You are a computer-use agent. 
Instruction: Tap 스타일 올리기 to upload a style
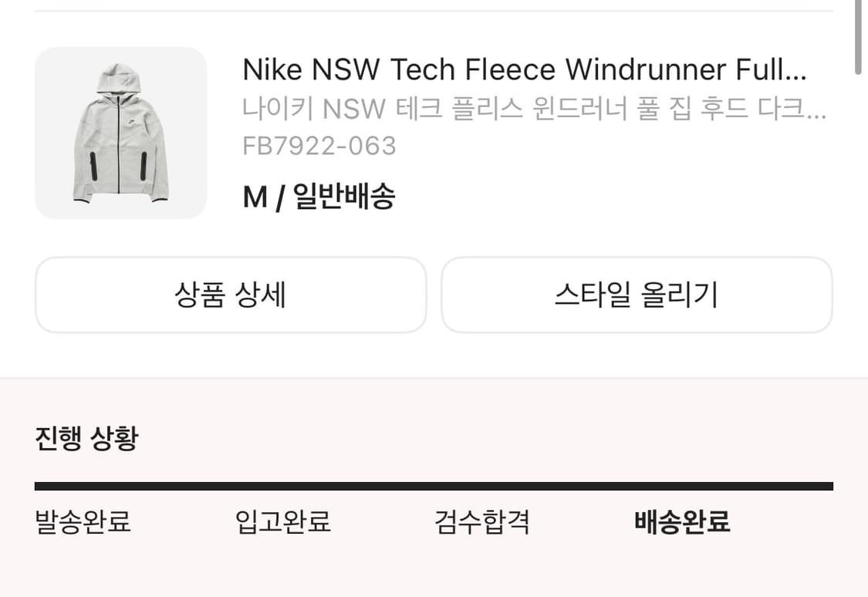[637, 295]
